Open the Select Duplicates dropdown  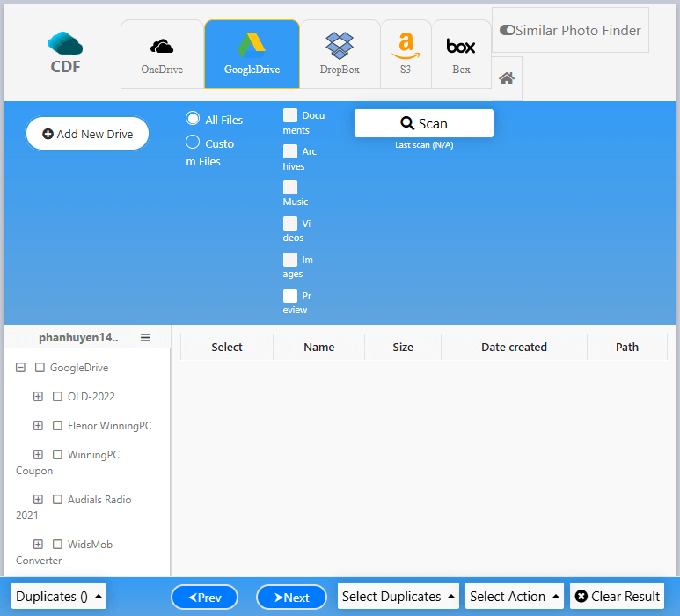click(x=398, y=596)
